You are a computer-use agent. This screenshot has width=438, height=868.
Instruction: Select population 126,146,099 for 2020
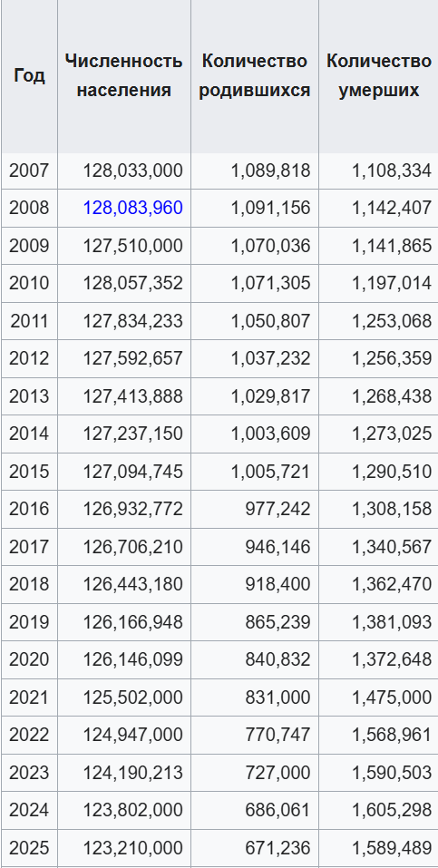[x=133, y=660]
